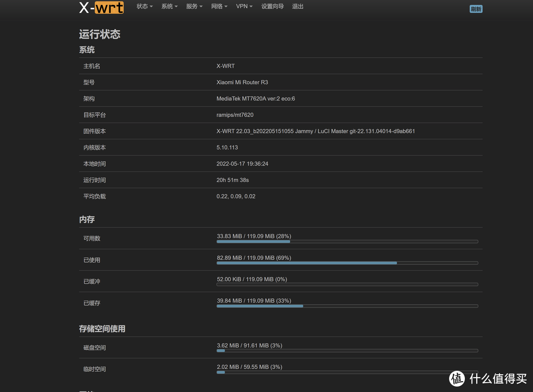Click the 已缓存 row label

[92, 303]
